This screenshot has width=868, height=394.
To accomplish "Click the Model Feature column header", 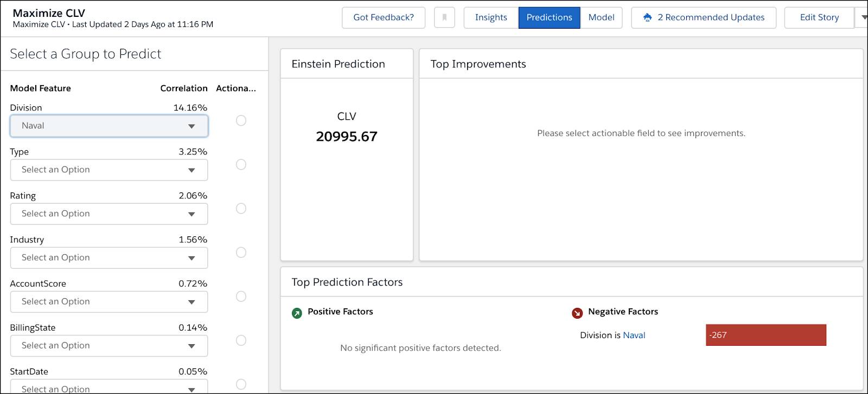I will point(41,88).
